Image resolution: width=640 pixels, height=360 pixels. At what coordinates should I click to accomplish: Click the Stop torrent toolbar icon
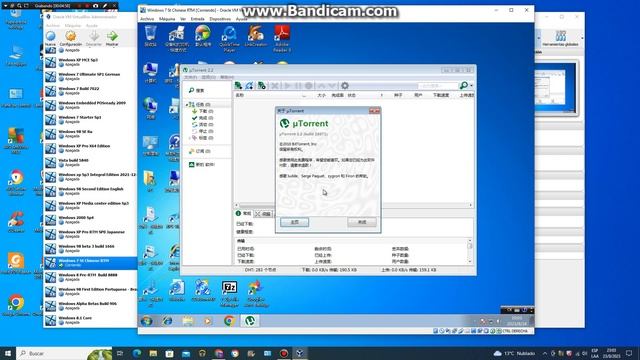point(309,85)
